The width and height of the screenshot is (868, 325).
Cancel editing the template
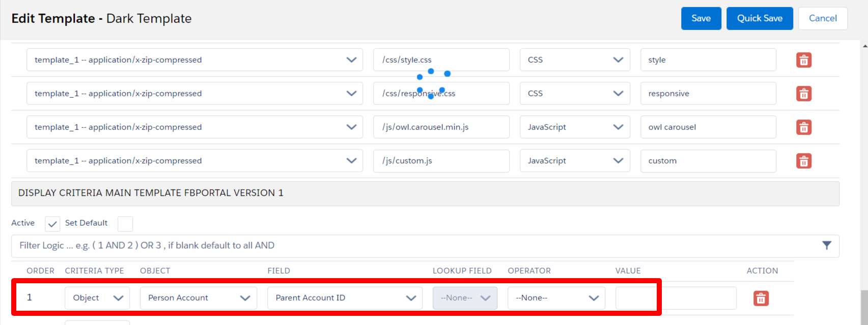pos(822,18)
